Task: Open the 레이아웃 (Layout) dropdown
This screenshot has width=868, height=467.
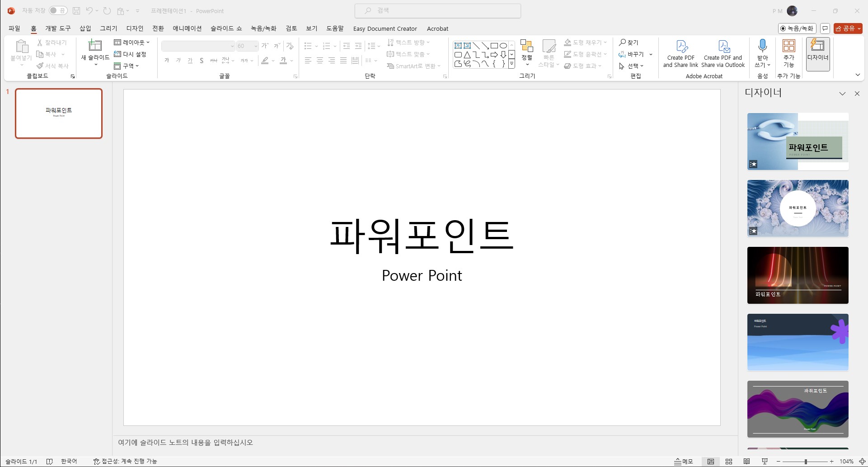Action: coord(131,42)
